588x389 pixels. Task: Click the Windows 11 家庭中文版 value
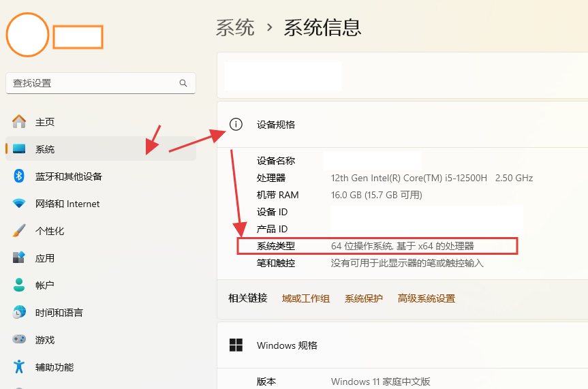click(x=381, y=382)
